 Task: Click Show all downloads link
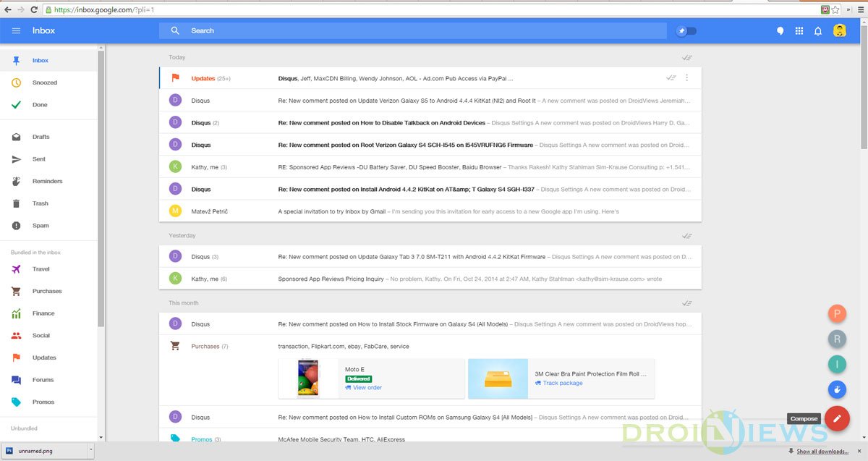822,452
